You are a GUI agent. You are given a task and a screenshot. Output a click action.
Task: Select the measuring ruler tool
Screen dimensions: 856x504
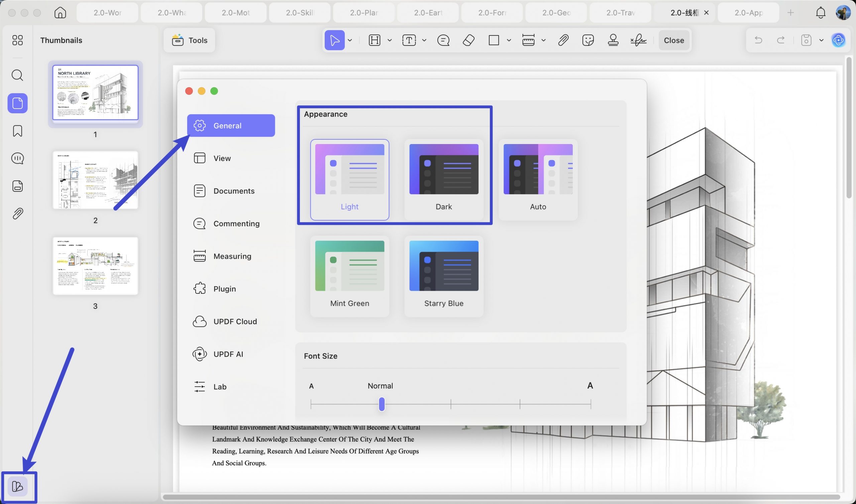click(x=528, y=40)
